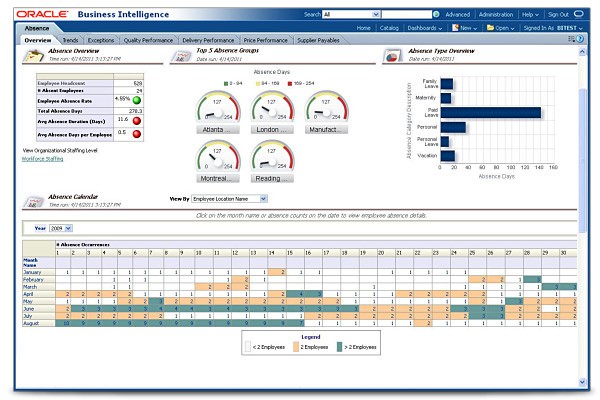The image size is (600, 400).
Task: Go to Home link
Action: point(363,28)
